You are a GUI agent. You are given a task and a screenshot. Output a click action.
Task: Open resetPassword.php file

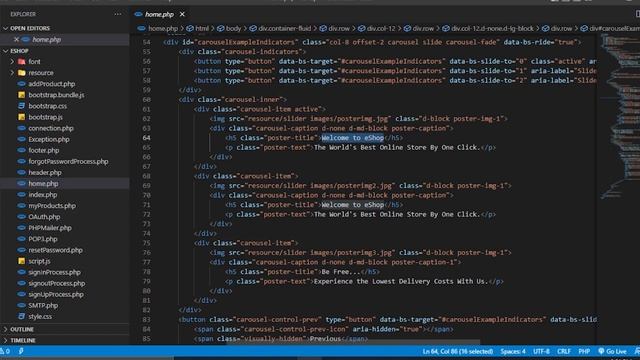[55, 250]
